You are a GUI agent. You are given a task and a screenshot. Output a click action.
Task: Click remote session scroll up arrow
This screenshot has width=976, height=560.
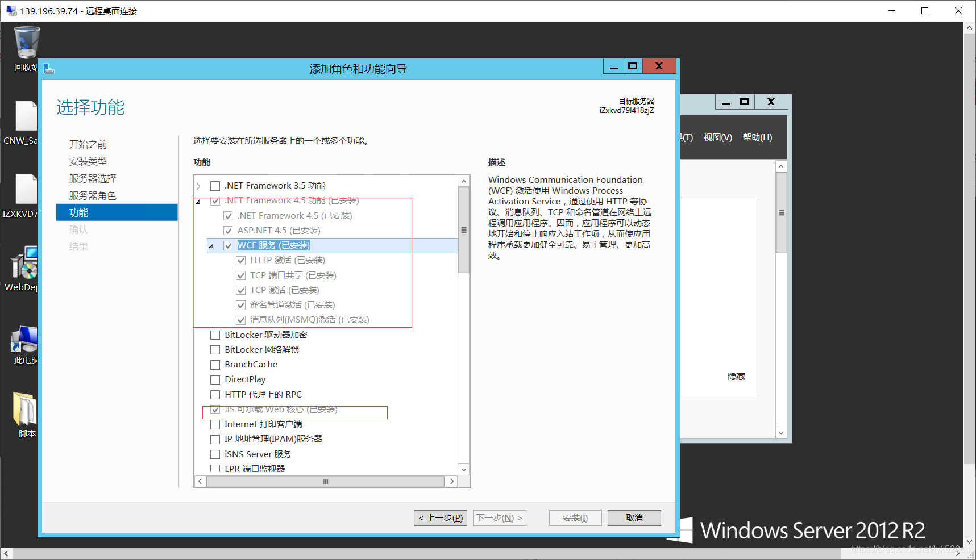(970, 28)
